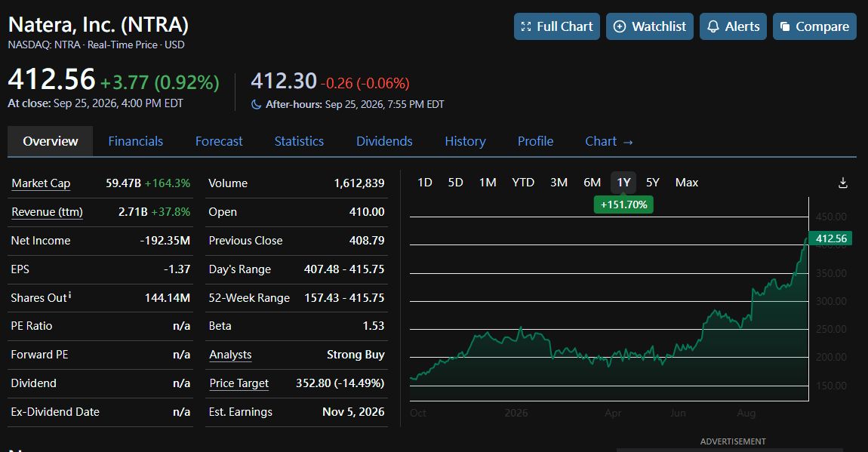
Task: Click the Net Income value -192.35M
Action: coord(165,241)
